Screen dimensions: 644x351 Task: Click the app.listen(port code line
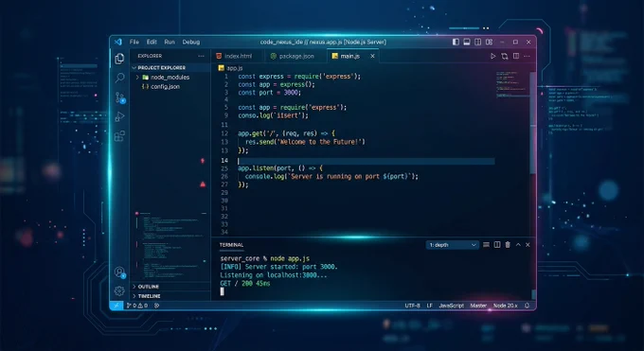[280, 168]
